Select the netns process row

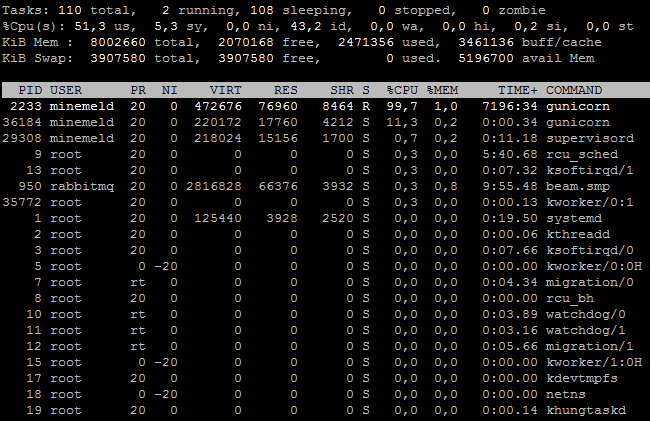325,394
